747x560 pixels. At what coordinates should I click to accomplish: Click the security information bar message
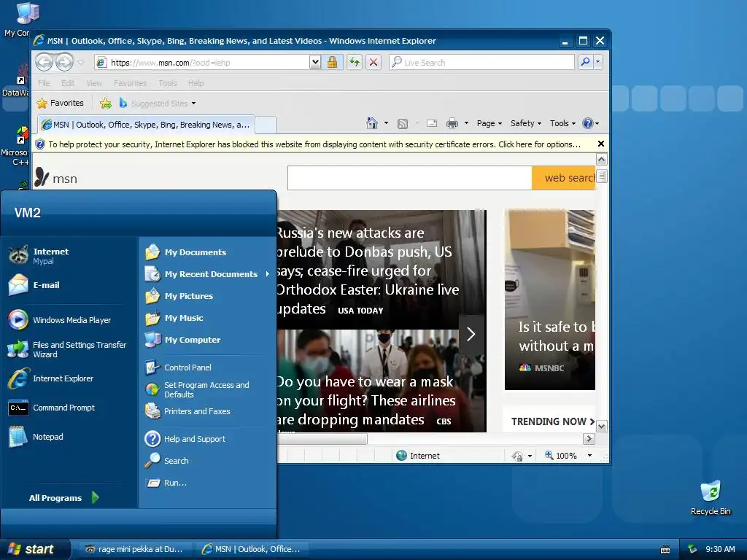tap(314, 144)
